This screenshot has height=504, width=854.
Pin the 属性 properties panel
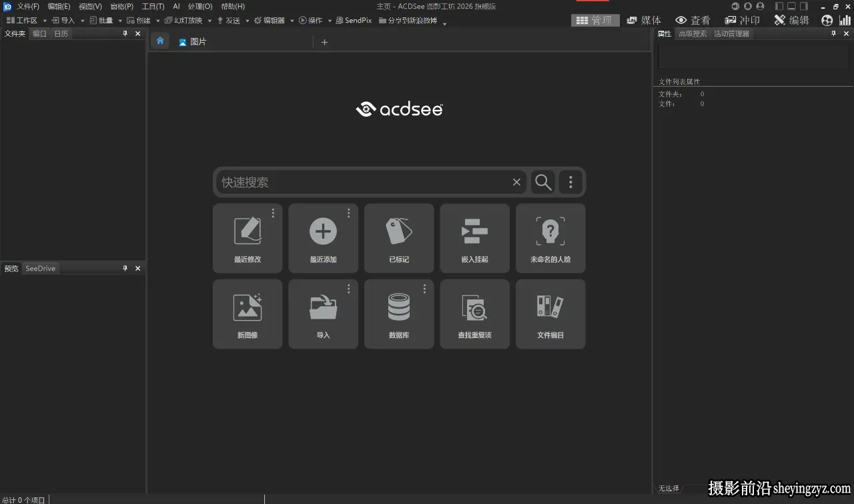pyautogui.click(x=833, y=33)
